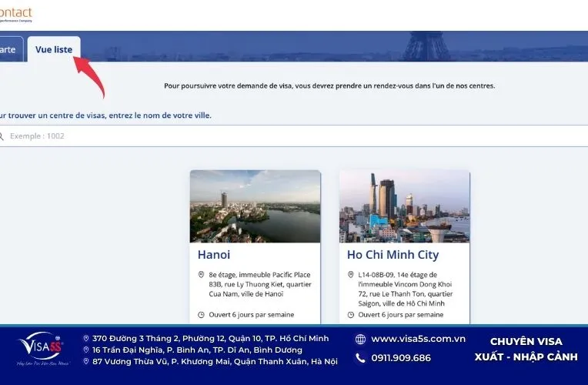Click the Bình Dương office address pin icon
This screenshot has width=588, height=385.
click(86, 350)
